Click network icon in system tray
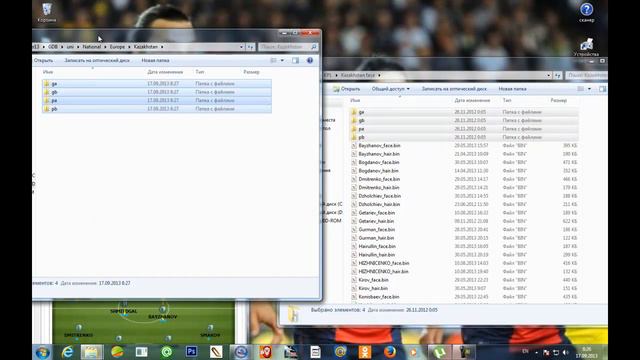 (x=556, y=352)
